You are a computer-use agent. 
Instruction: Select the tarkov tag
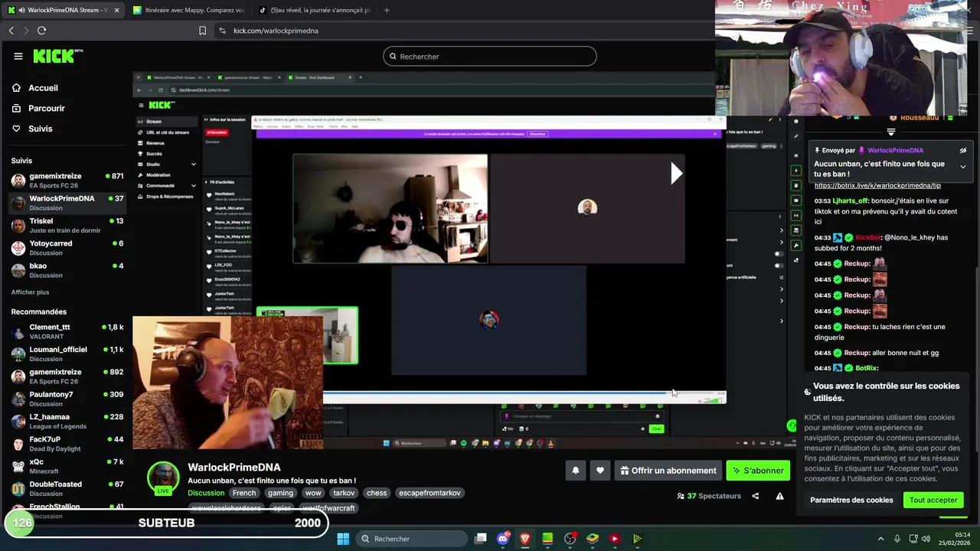point(344,493)
